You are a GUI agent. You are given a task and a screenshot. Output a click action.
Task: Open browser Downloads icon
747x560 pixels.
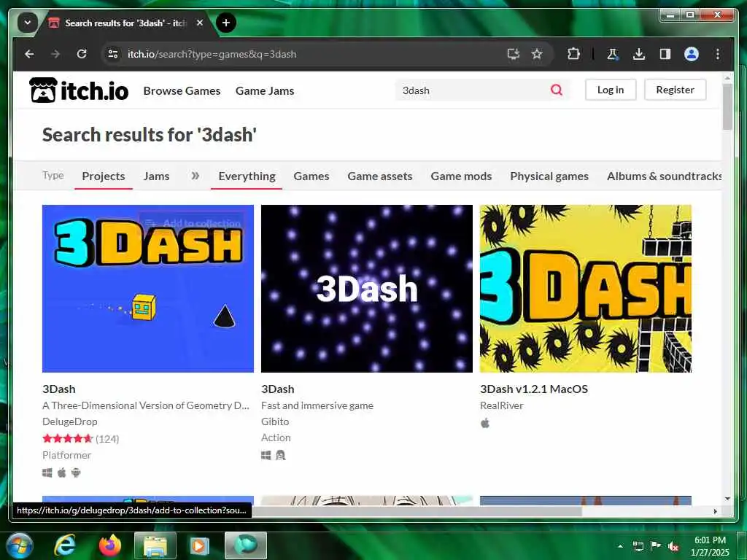(x=639, y=54)
